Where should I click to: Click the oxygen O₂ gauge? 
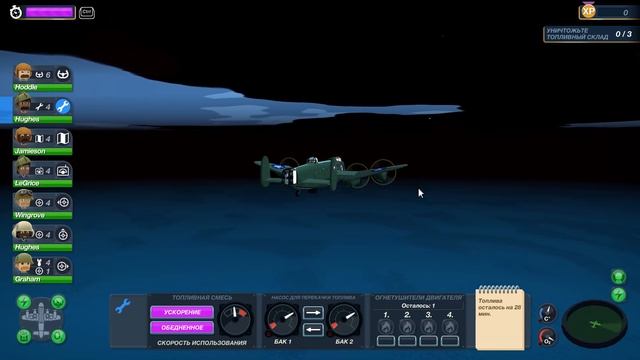click(547, 337)
